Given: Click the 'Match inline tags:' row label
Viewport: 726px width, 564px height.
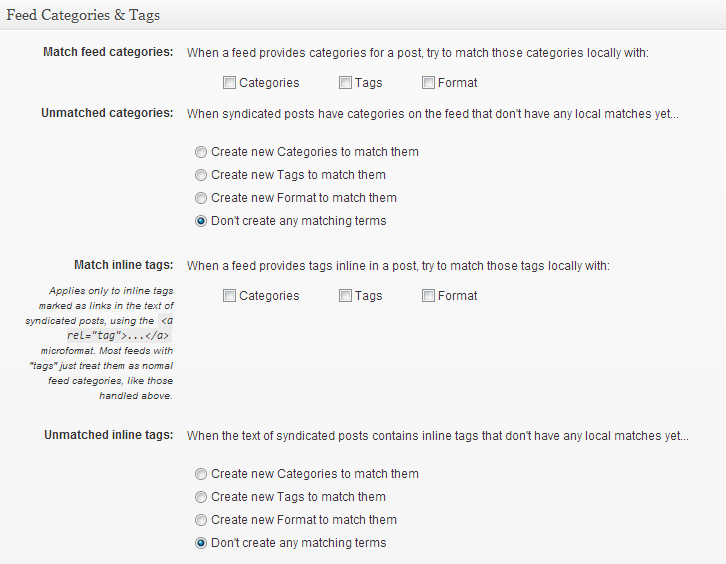Looking at the screenshot, I should (x=123, y=265).
